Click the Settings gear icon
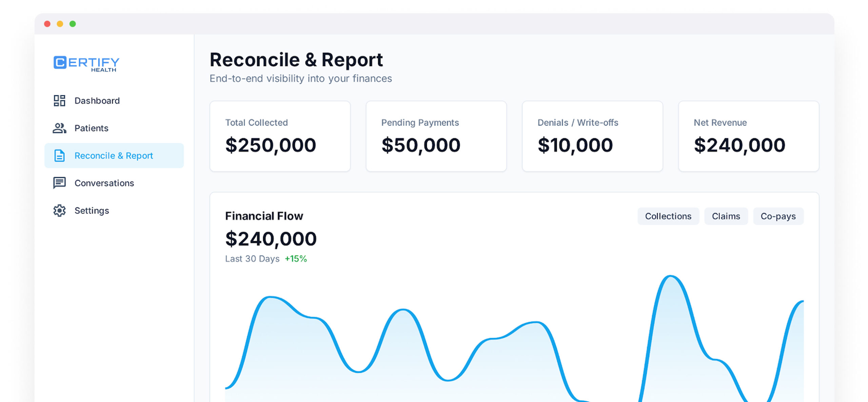The image size is (868, 402). click(59, 210)
